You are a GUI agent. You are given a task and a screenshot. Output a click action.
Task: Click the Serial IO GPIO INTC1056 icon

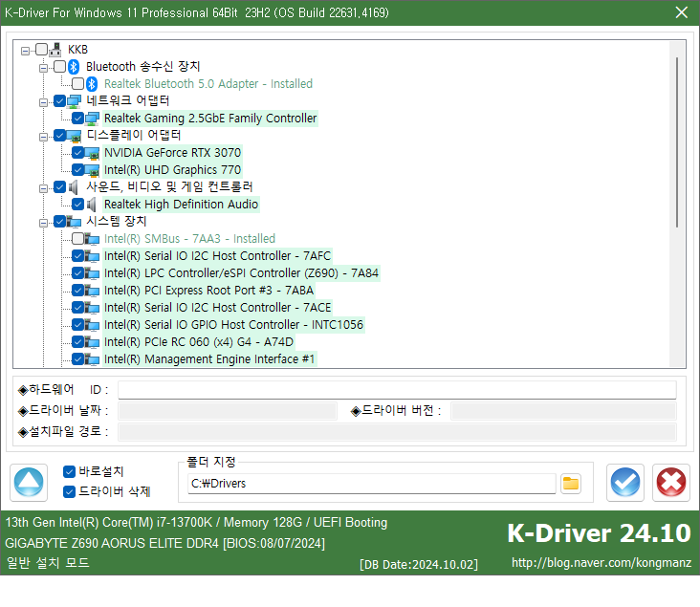click(x=92, y=325)
